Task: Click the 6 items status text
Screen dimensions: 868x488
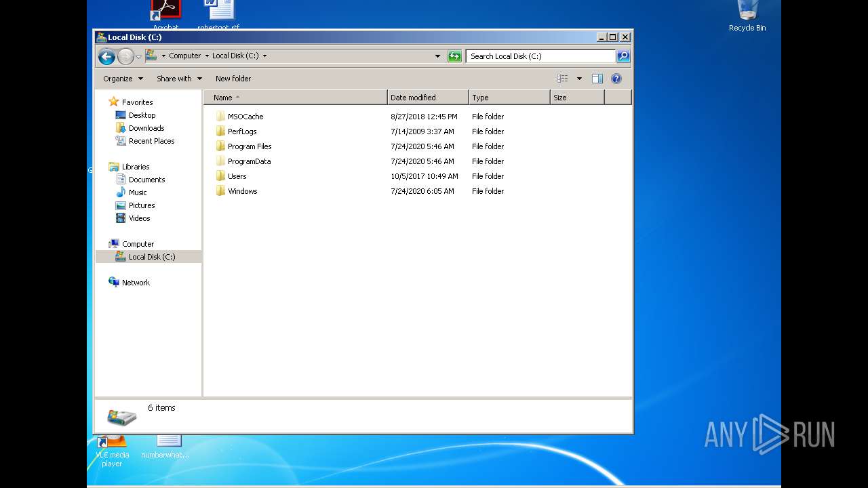Action: point(161,408)
